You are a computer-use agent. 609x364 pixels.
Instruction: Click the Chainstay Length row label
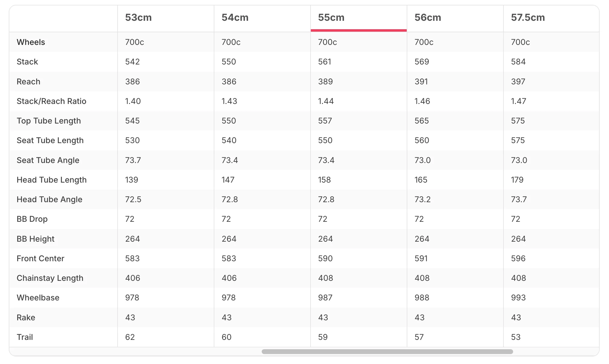point(50,278)
